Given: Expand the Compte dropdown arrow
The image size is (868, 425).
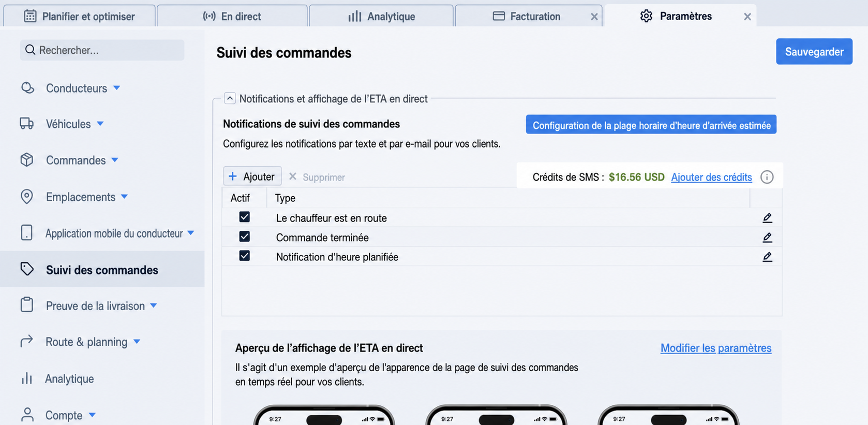Looking at the screenshot, I should (x=92, y=415).
